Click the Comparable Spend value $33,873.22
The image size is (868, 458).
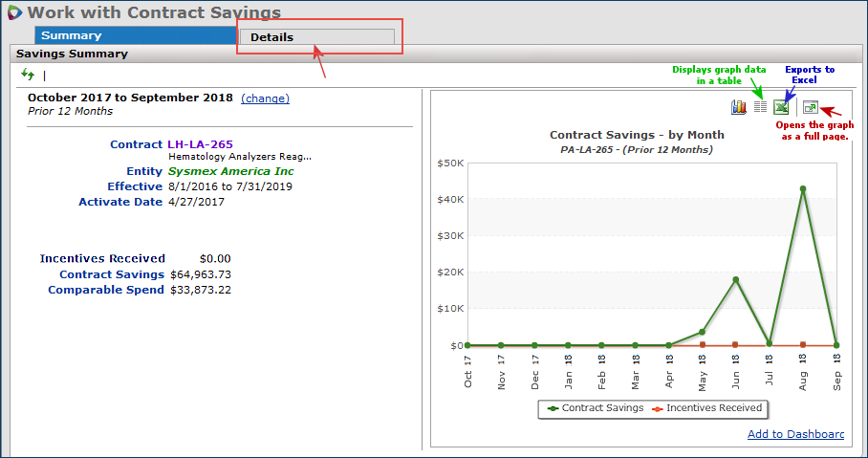point(200,290)
